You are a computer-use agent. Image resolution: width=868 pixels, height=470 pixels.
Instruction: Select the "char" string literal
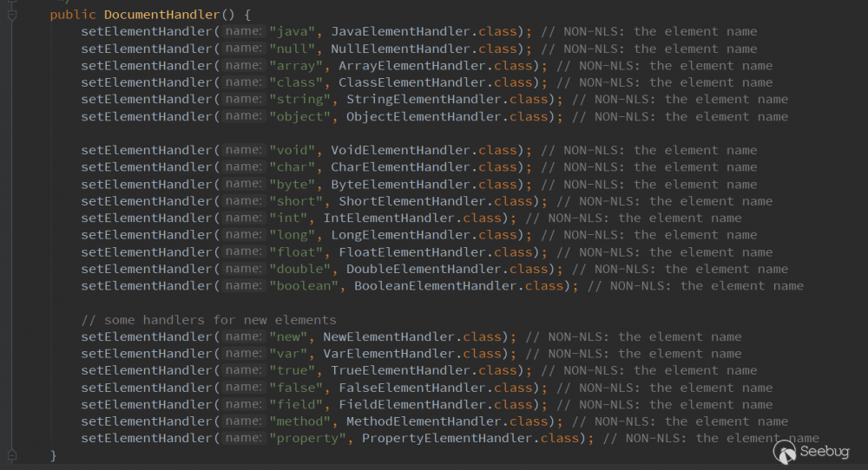292,167
